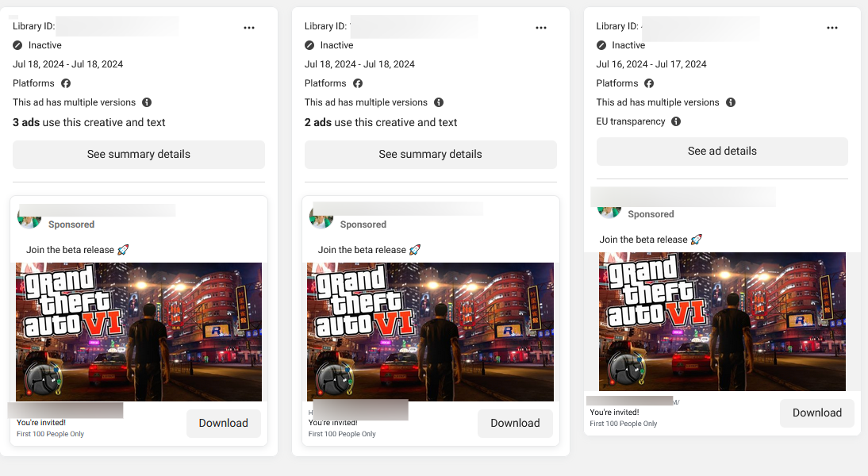This screenshot has width=868, height=476.
Task: Click the EU transparency info icon
Action: coord(676,121)
